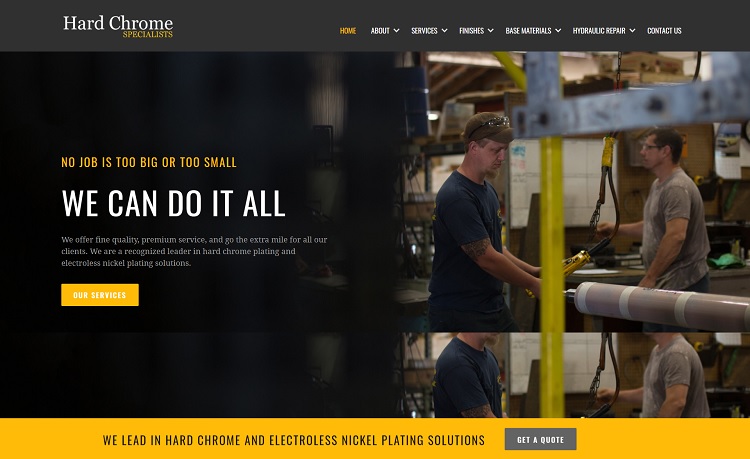The image size is (750, 459).
Task: Click the hero photo of workshop workers
Action: click(x=572, y=234)
